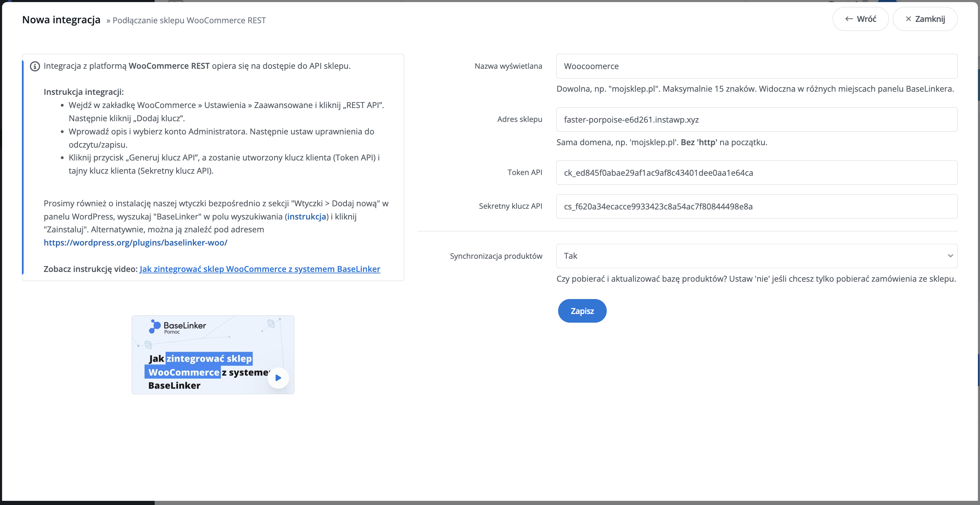Open the wordpress.org baselinker-woo plugin link
This screenshot has height=505, width=980.
coord(136,243)
